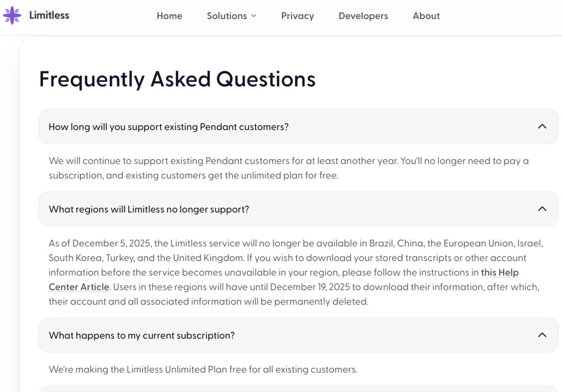This screenshot has width=562, height=392.
Task: Open the Developers page
Action: tap(363, 16)
